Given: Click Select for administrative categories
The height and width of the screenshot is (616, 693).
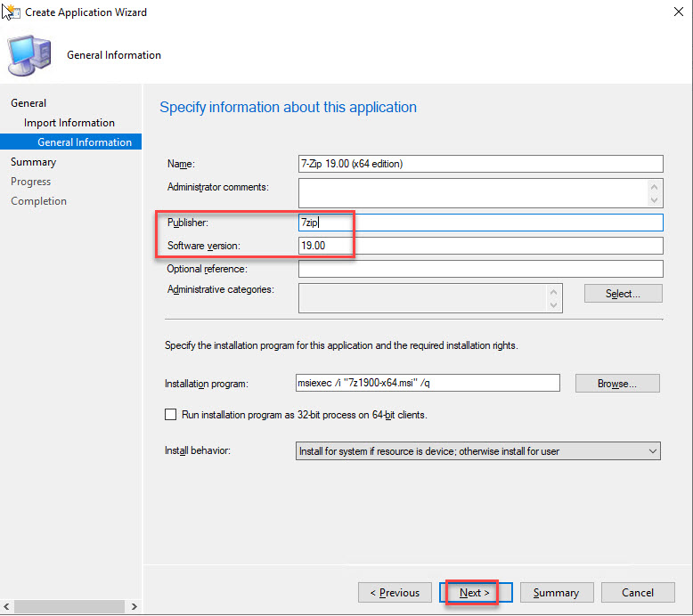Looking at the screenshot, I should [x=623, y=294].
